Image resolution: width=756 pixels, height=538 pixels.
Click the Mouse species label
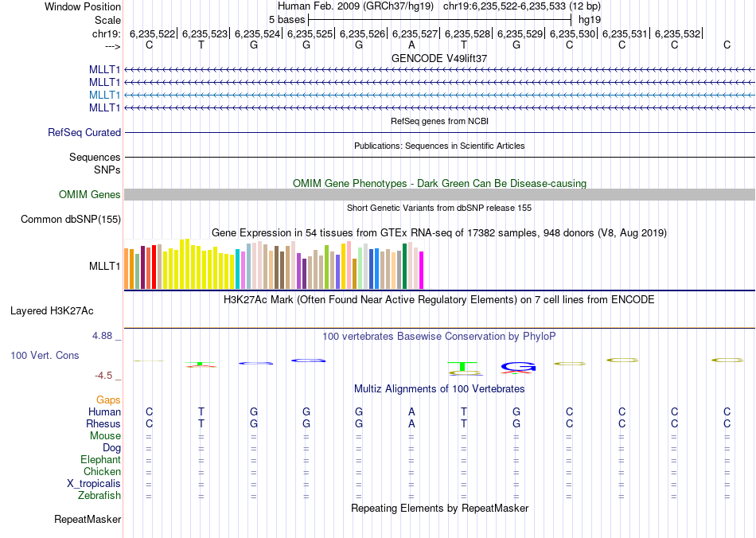pyautogui.click(x=105, y=436)
